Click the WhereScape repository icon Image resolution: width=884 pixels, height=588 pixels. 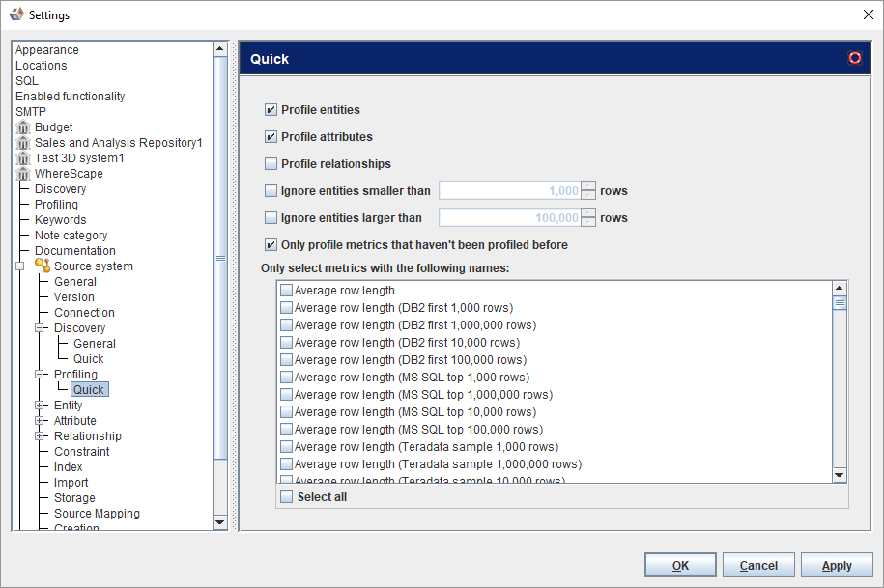tap(23, 174)
